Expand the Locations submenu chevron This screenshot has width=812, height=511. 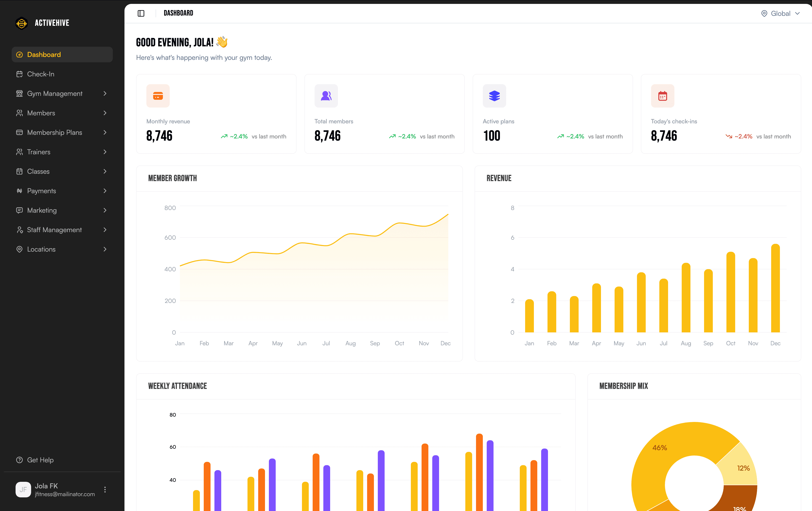point(105,249)
